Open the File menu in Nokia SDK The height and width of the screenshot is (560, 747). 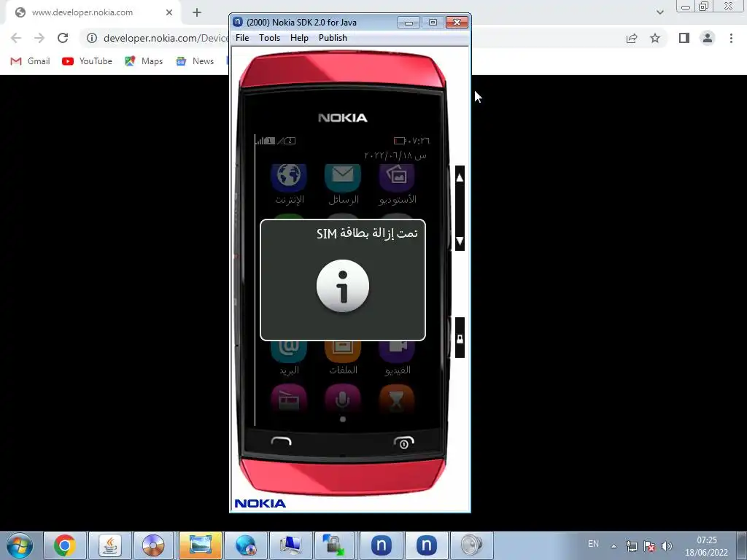[x=242, y=38]
